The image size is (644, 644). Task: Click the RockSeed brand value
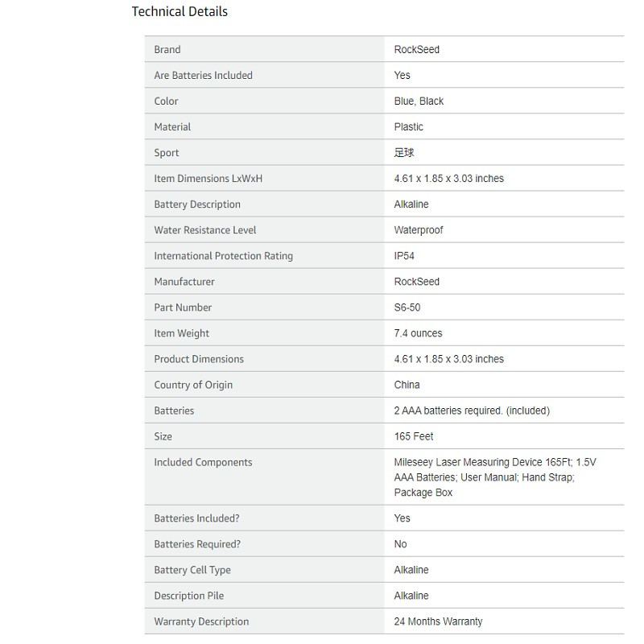click(x=416, y=49)
